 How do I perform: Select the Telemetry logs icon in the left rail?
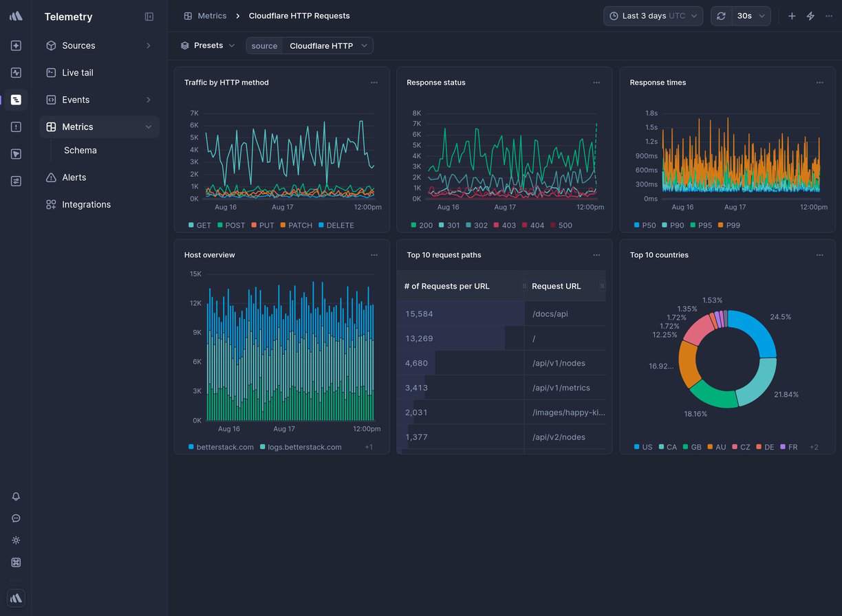point(16,100)
